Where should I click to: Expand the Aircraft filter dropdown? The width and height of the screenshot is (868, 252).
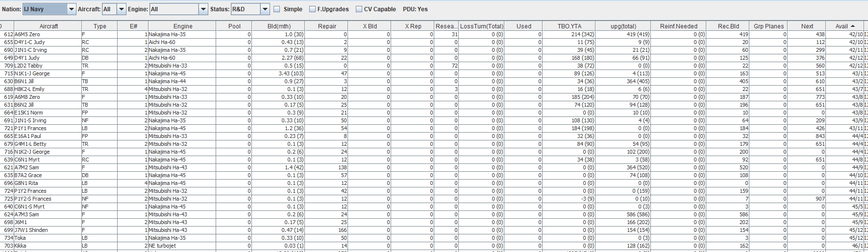[x=114, y=9]
